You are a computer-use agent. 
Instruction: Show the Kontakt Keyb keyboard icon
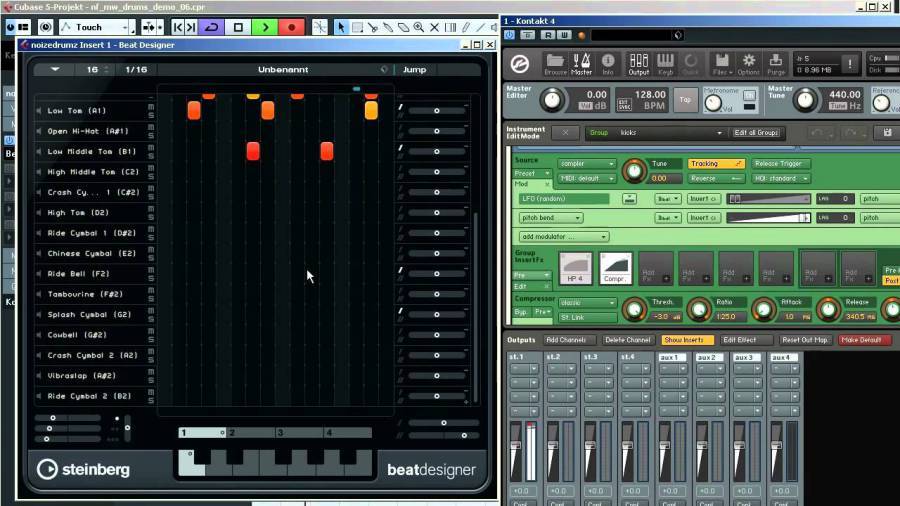665,64
